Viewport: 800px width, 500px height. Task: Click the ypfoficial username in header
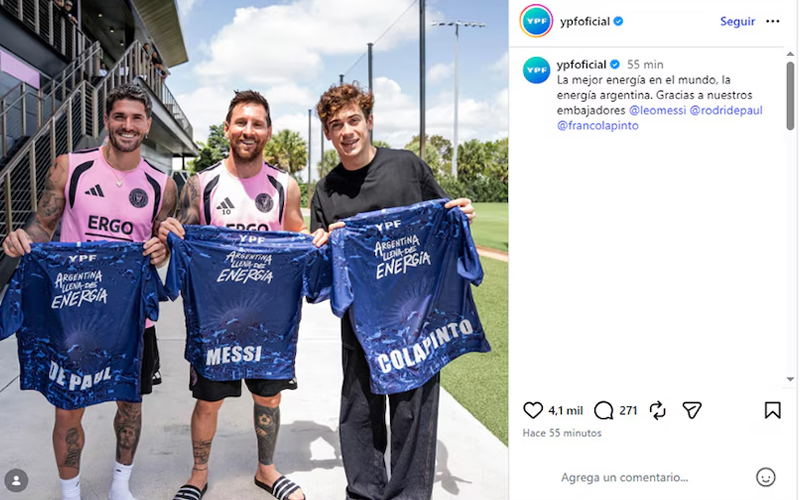585,21
